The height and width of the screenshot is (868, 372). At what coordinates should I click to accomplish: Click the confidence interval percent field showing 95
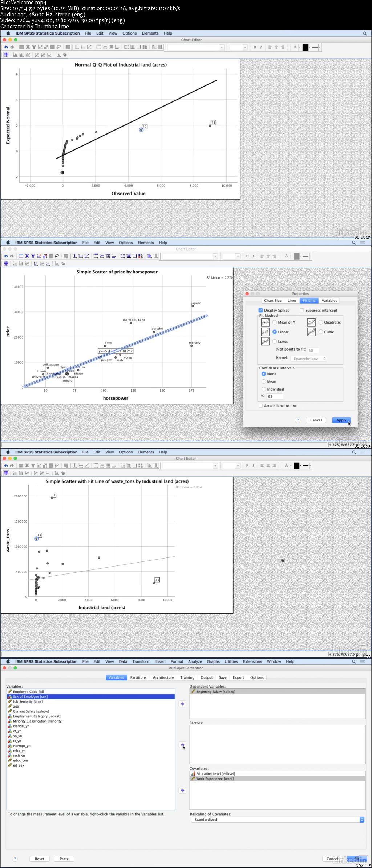[x=275, y=396]
